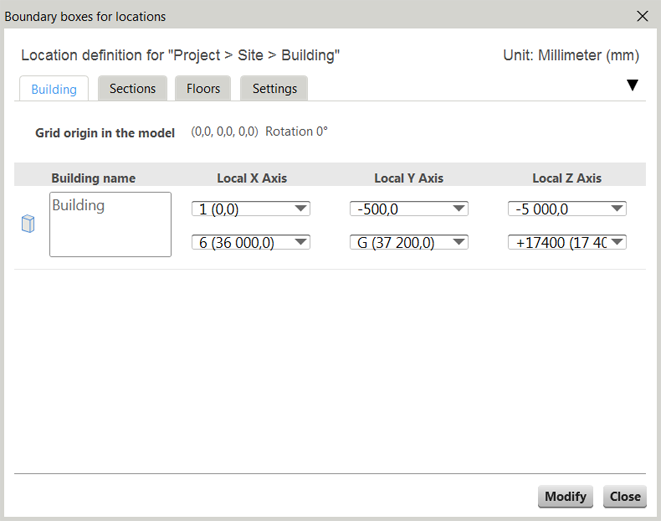661x521 pixels.
Task: Click into the Building name text field
Action: point(110,224)
